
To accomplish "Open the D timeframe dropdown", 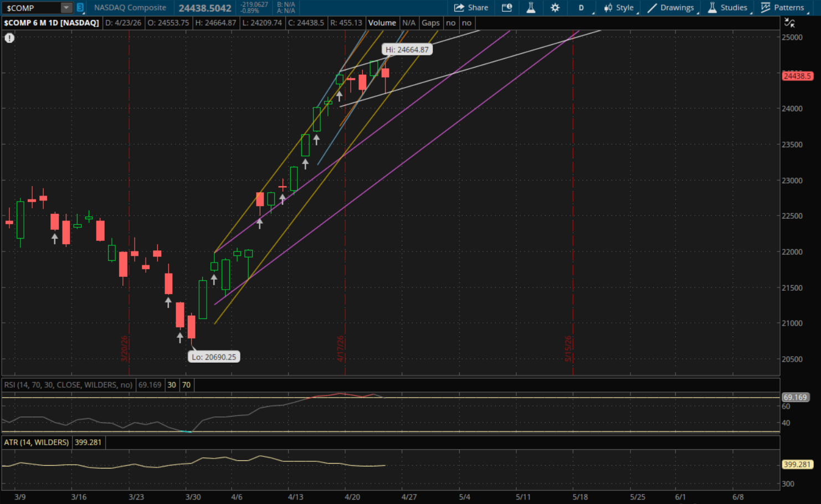I will coord(582,8).
